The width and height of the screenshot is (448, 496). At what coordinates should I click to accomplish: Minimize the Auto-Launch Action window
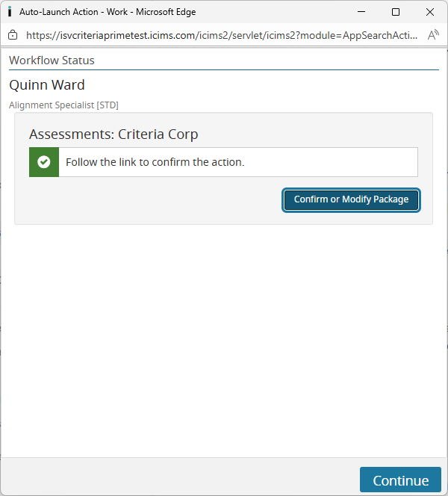(x=362, y=12)
